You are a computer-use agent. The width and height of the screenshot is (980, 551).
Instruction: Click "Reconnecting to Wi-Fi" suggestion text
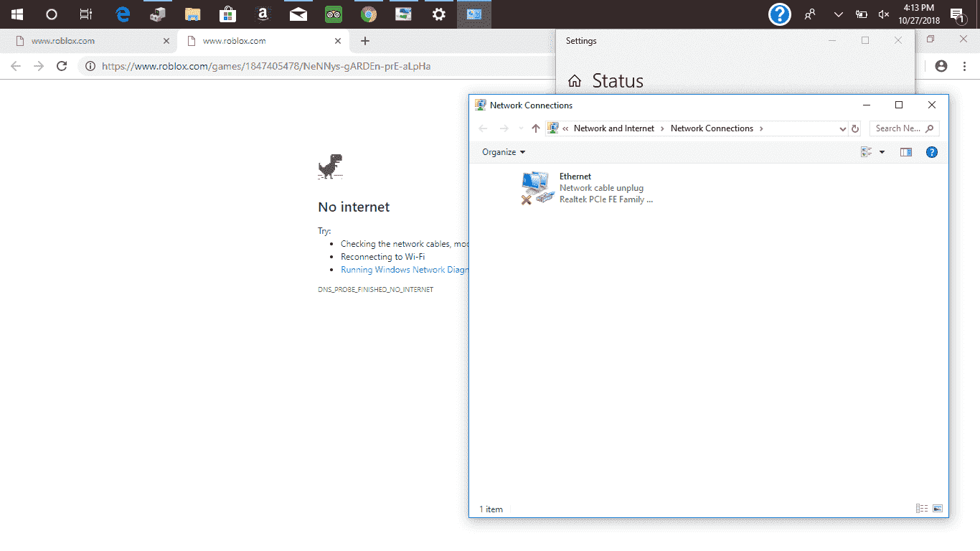[x=383, y=257]
